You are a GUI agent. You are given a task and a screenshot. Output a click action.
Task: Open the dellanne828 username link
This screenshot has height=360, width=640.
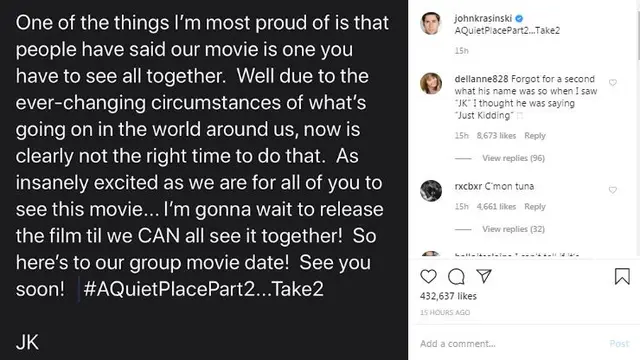pos(481,79)
